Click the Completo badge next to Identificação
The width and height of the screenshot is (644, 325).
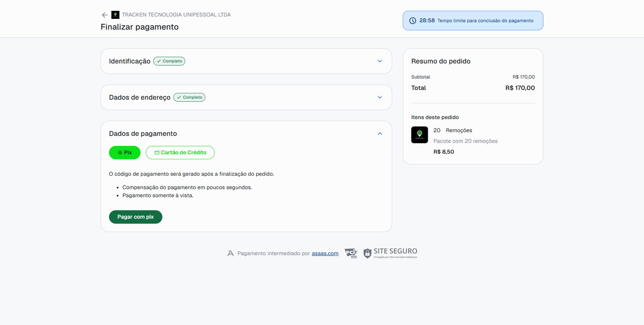click(169, 61)
